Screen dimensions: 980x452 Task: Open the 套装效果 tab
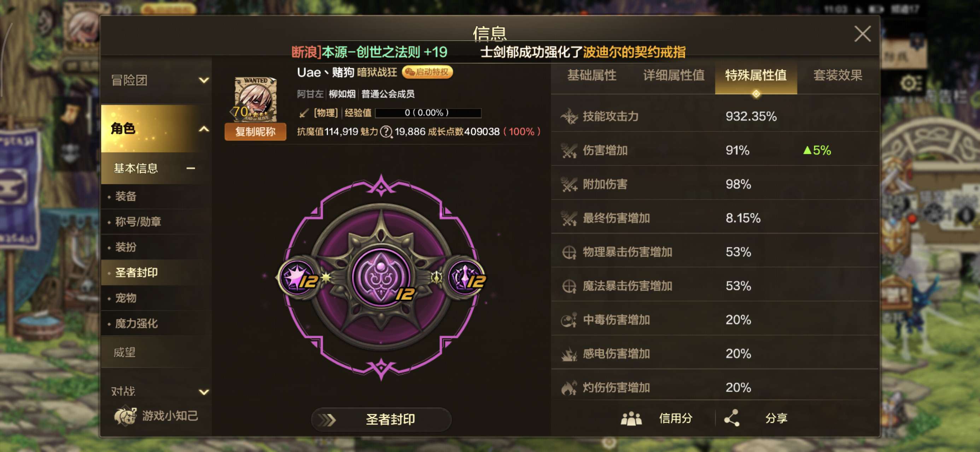click(837, 75)
